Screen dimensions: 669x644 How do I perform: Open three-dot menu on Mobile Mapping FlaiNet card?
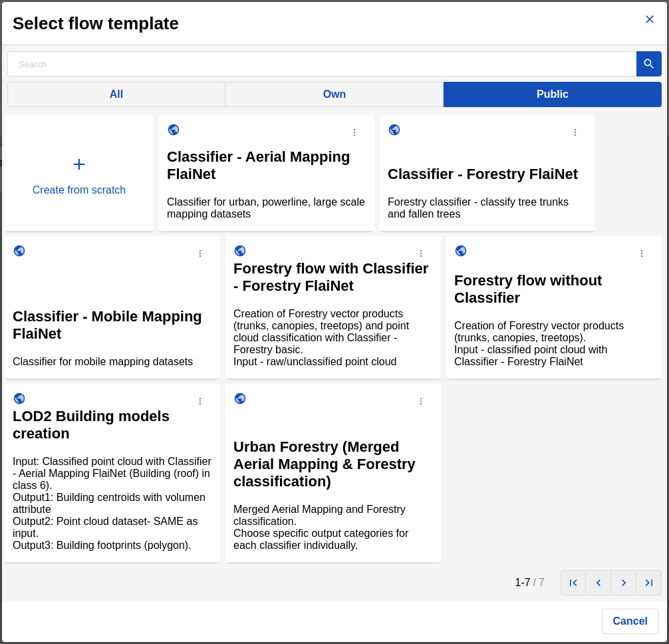click(x=200, y=253)
